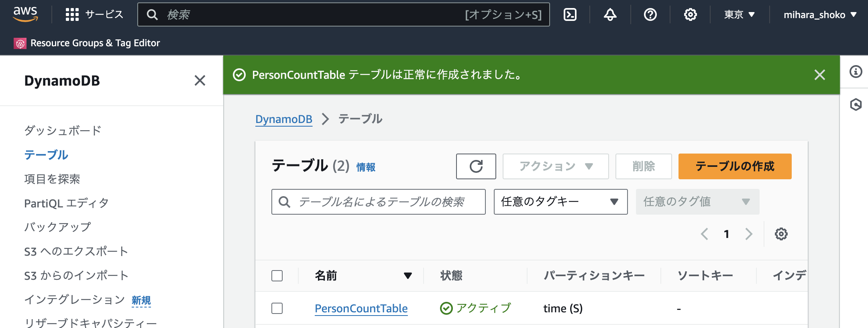Viewport: 868px width, 328px height.
Task: Open the 情報 link beside テーブル heading
Action: pyautogui.click(x=366, y=167)
